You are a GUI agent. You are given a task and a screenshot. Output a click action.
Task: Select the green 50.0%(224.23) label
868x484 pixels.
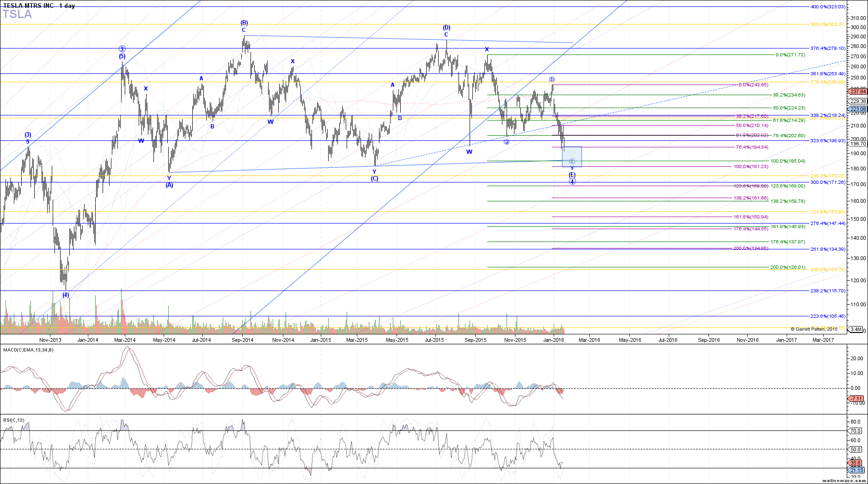[x=789, y=108]
